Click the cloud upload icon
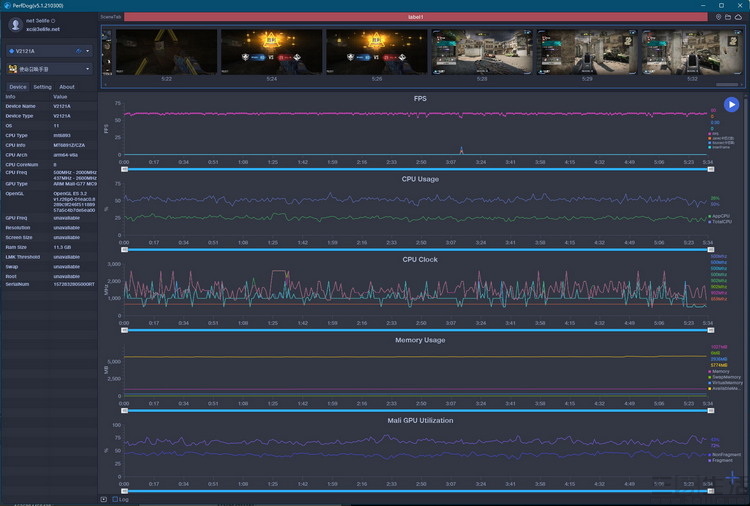Viewport: 750px width, 506px height. click(739, 17)
